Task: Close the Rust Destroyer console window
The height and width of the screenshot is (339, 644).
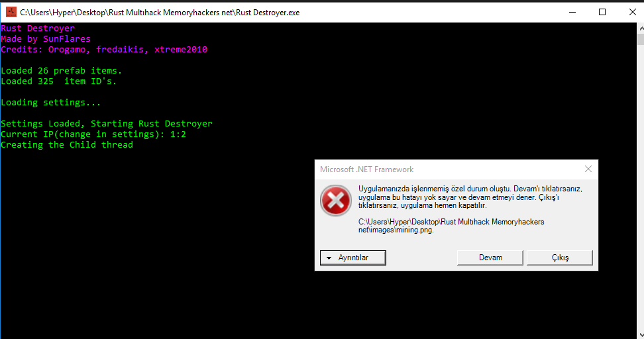Action: 633,13
